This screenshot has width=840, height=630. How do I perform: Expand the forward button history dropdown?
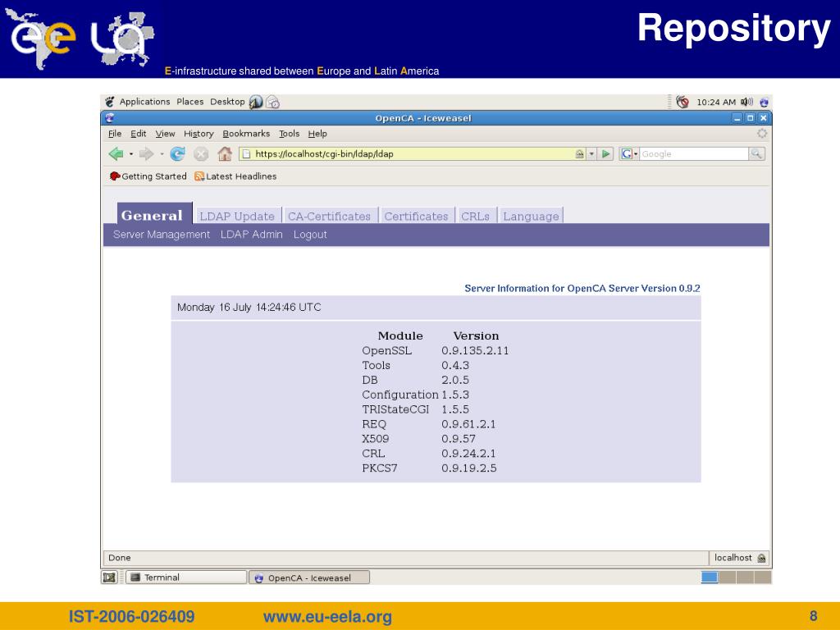coord(162,154)
